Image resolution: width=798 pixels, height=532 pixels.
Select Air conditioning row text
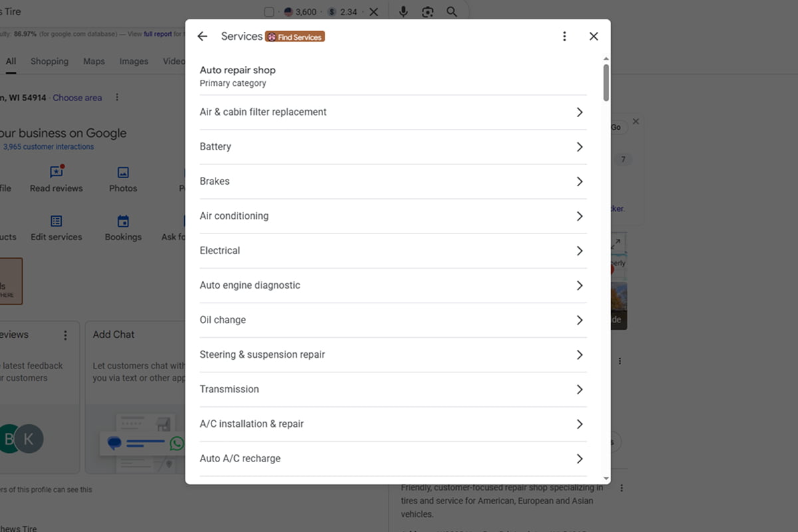234,216
